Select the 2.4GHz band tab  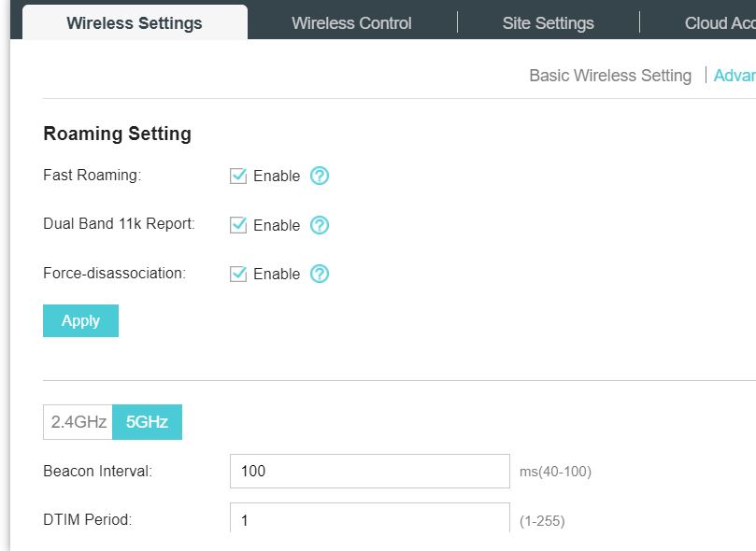(x=78, y=422)
